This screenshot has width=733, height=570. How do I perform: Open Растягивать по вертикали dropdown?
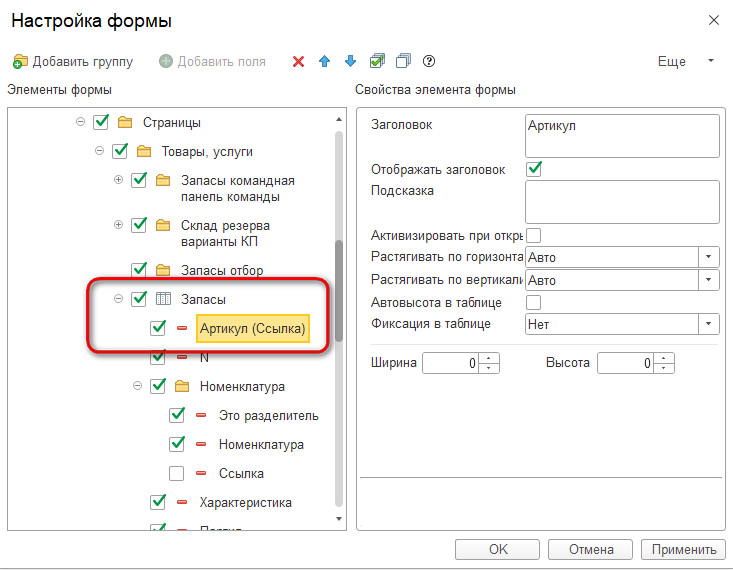click(x=708, y=280)
